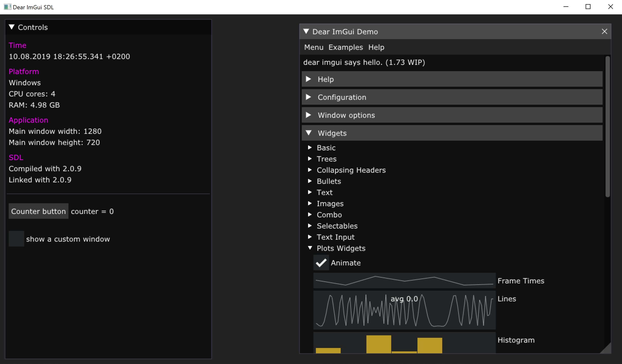Expand the Window options header
The width and height of the screenshot is (622, 364).
[452, 115]
